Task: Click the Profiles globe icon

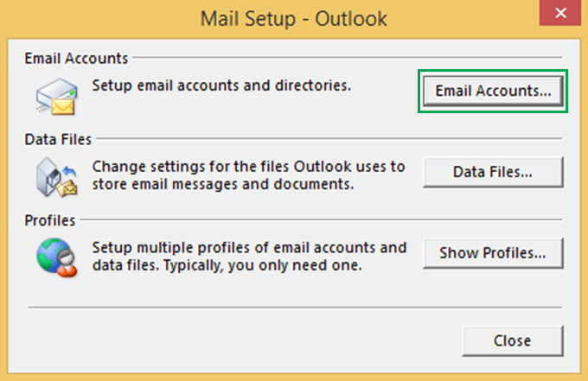Action: click(55, 257)
